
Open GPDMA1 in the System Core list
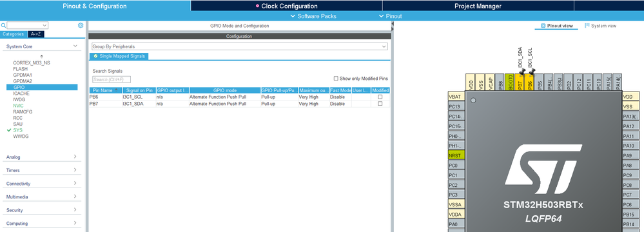click(23, 75)
